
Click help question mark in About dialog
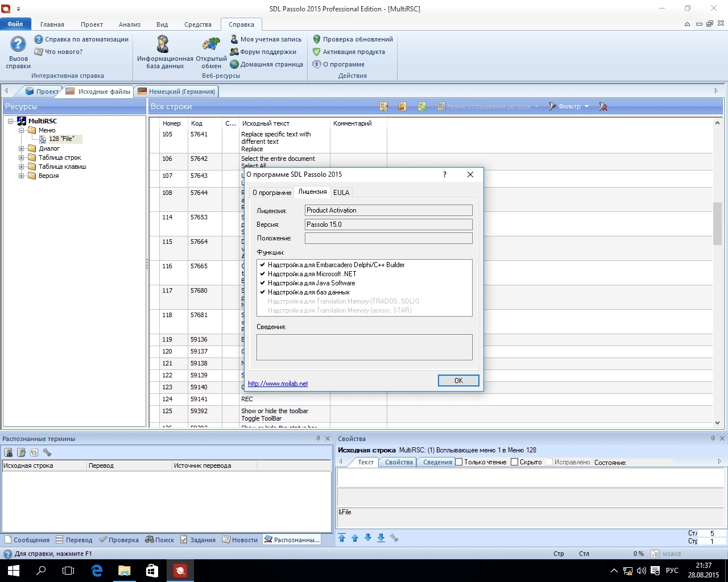(x=445, y=174)
